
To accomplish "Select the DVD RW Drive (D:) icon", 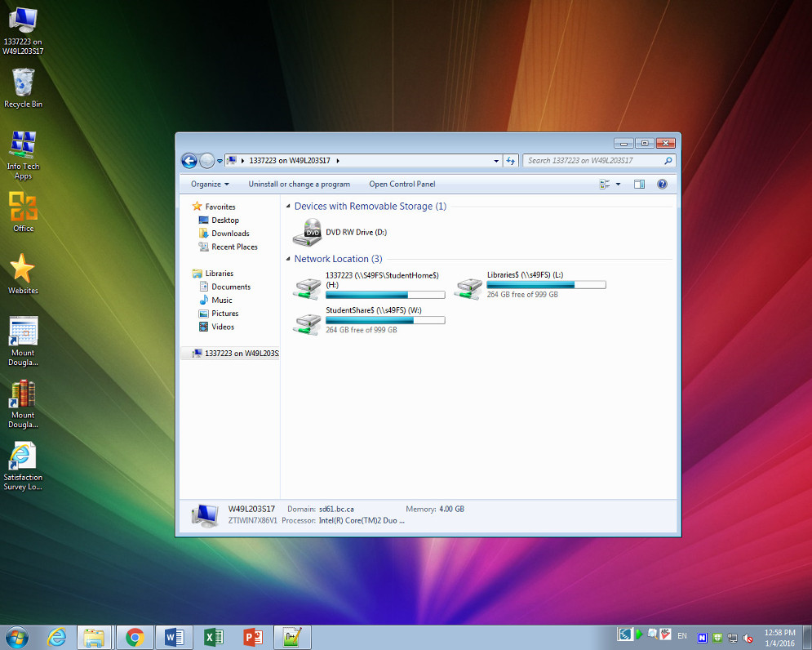I will pyautogui.click(x=307, y=232).
